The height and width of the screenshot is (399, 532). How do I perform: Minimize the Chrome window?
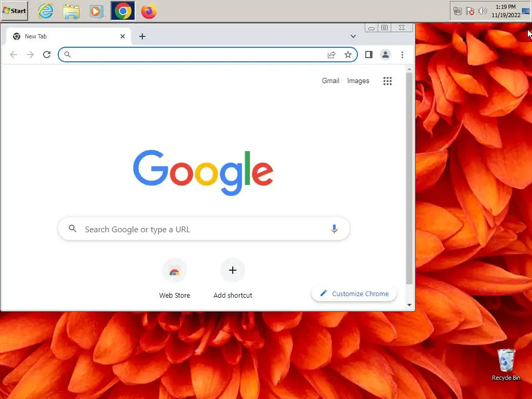[x=371, y=28]
